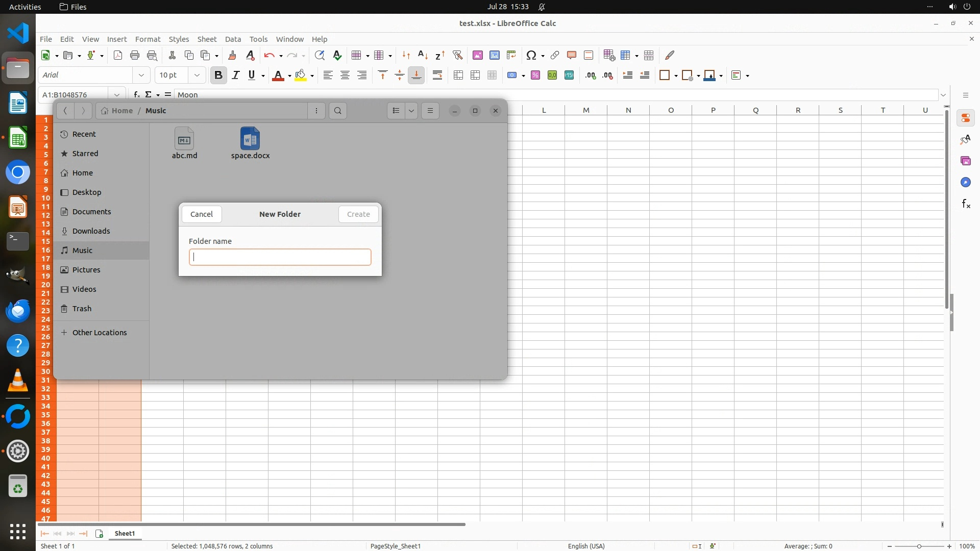The height and width of the screenshot is (551, 980).
Task: Click the AutoFilter toolbar icon
Action: point(457,55)
